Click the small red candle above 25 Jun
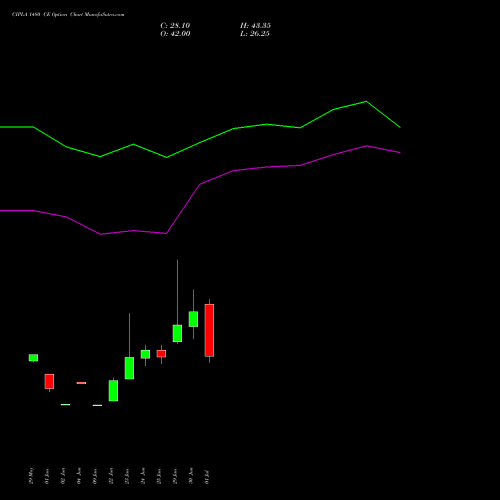This screenshot has width=500, height=500. tap(161, 354)
